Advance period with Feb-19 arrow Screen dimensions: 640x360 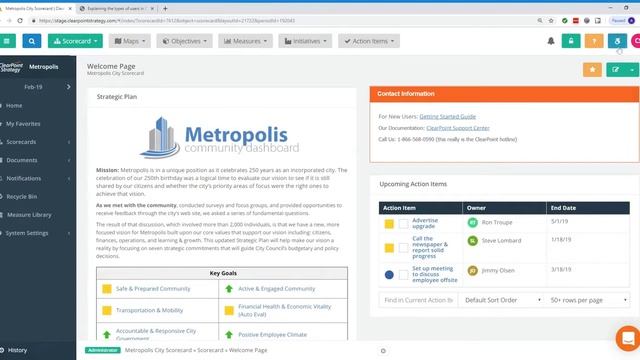click(x=69, y=87)
